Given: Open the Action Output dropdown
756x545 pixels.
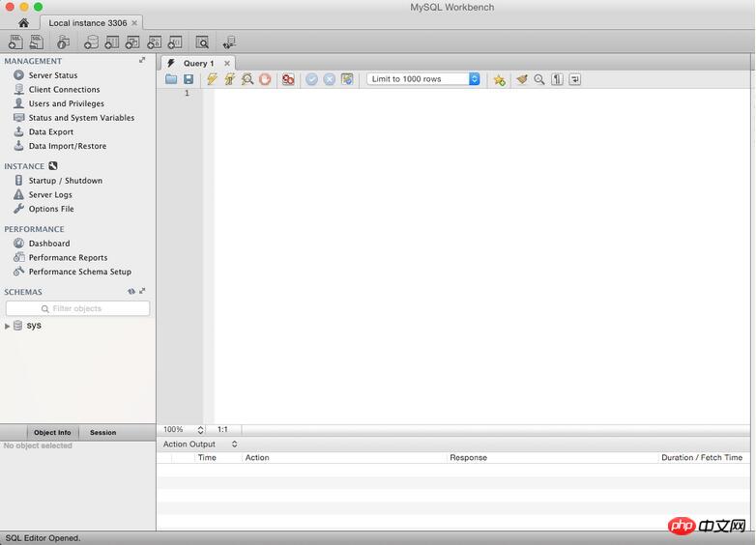Looking at the screenshot, I should tap(200, 444).
